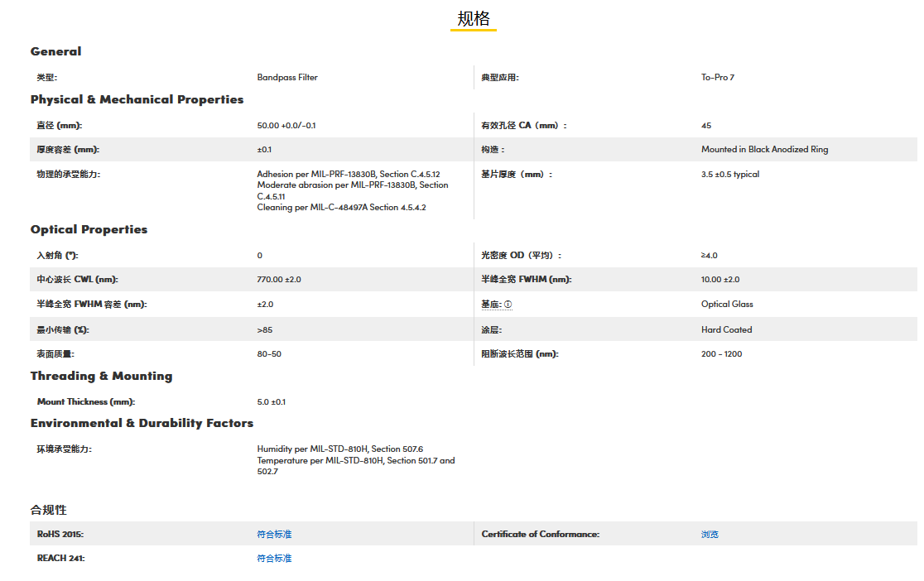The width and height of the screenshot is (924, 581).
Task: Select the 规格 tab heading
Action: point(474,19)
